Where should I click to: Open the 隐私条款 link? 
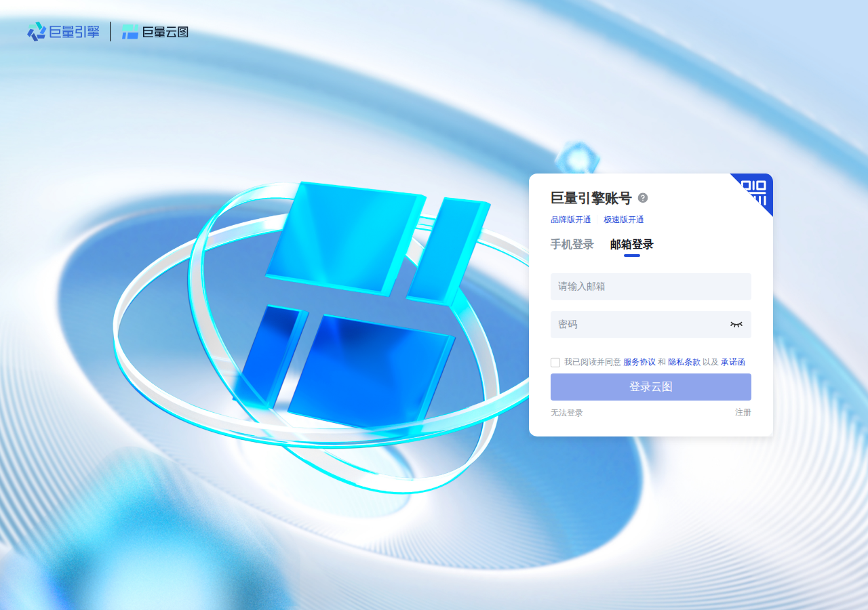(x=684, y=362)
